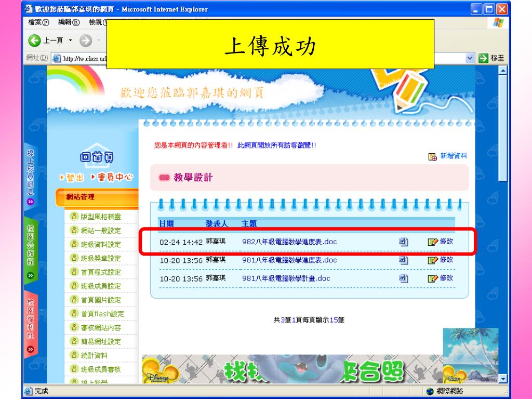Click edit pencil icon in 981 進度表 row
Screen dimensions: 532x399
point(433,260)
